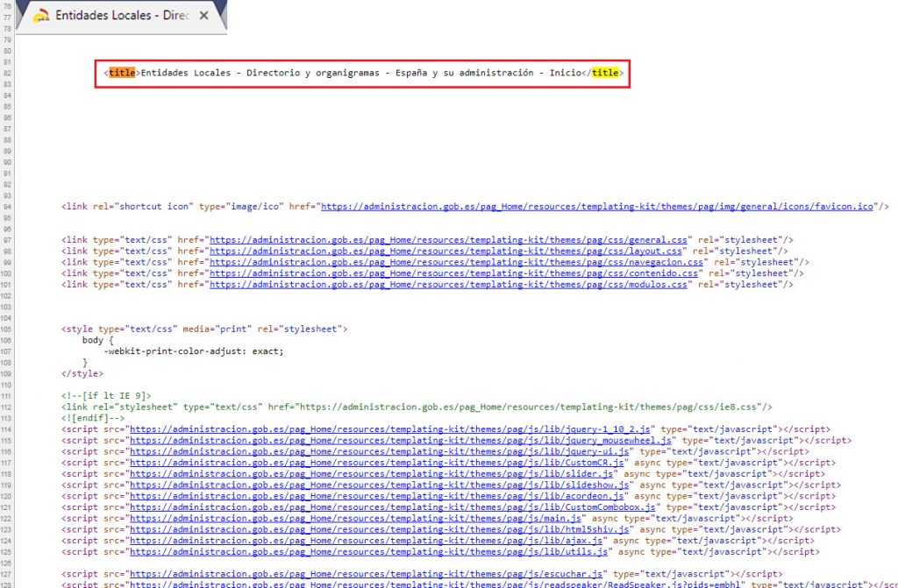The width and height of the screenshot is (898, 588).
Task: Open the ajax.js script link
Action: [366, 541]
